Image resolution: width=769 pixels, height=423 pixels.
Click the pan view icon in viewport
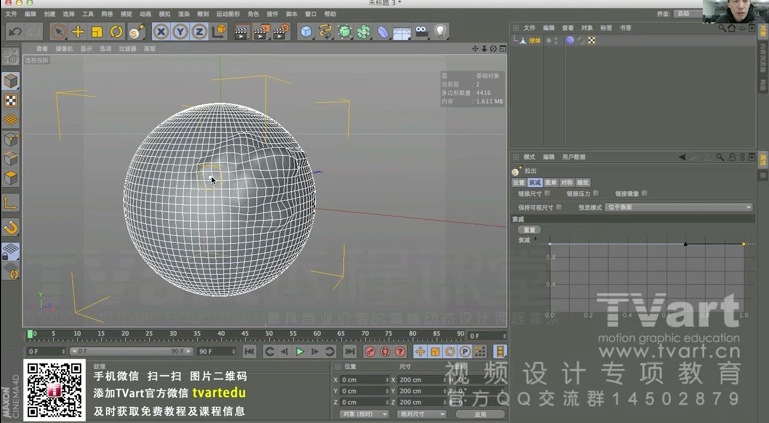tap(475, 49)
